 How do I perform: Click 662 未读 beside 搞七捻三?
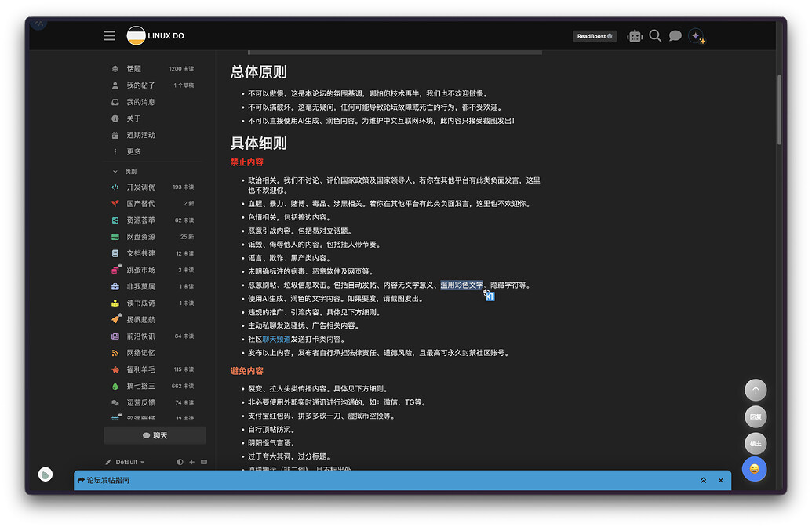click(183, 386)
